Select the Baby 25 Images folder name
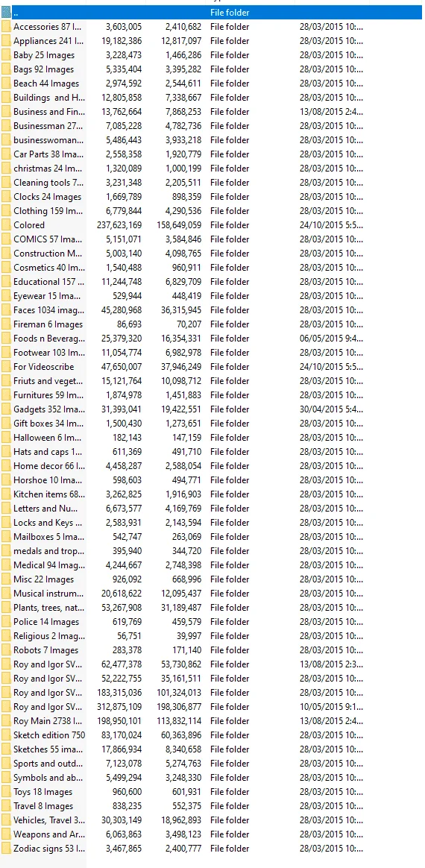This screenshot has height=868, width=425. pos(44,54)
